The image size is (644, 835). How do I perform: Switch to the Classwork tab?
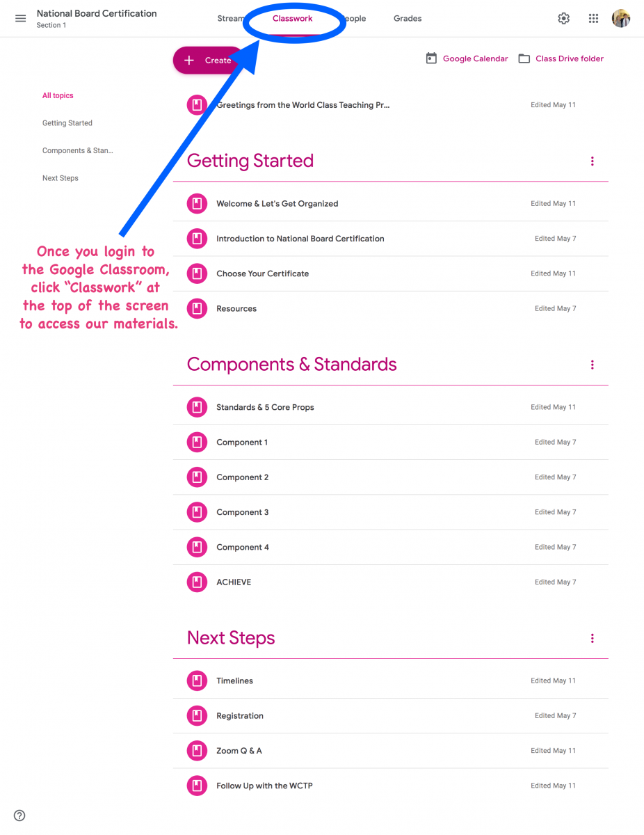tap(293, 19)
